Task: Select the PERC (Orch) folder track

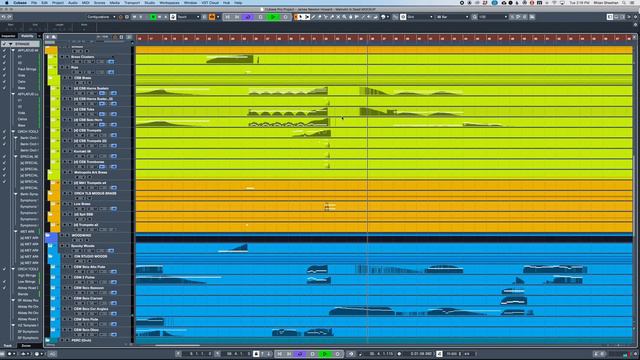Action: click(81, 340)
